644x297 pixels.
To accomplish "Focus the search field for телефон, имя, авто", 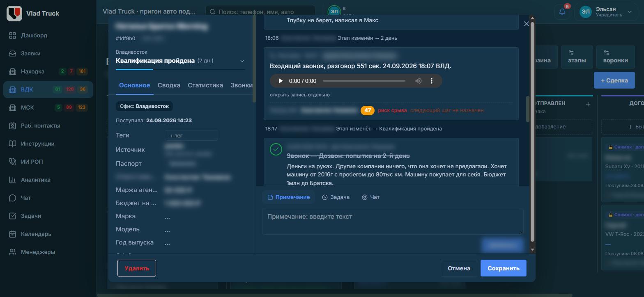I will coord(260,12).
